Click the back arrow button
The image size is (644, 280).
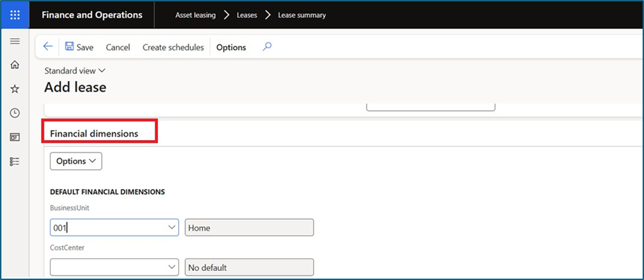[48, 47]
